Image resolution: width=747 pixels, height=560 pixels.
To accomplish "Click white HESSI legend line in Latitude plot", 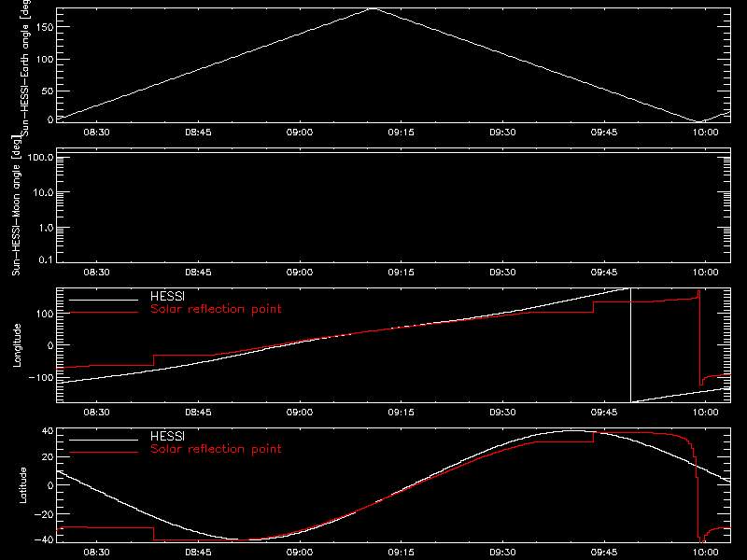I will [104, 440].
